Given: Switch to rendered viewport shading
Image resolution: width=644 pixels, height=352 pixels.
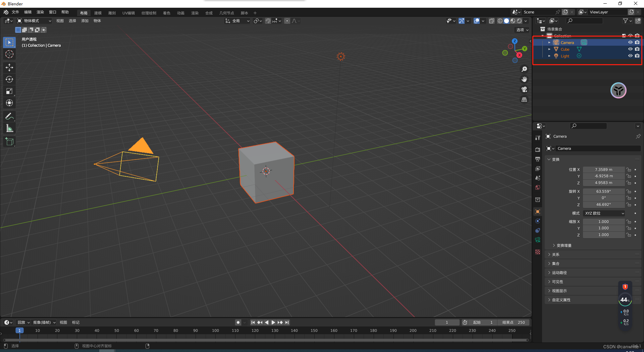Looking at the screenshot, I should coord(519,21).
